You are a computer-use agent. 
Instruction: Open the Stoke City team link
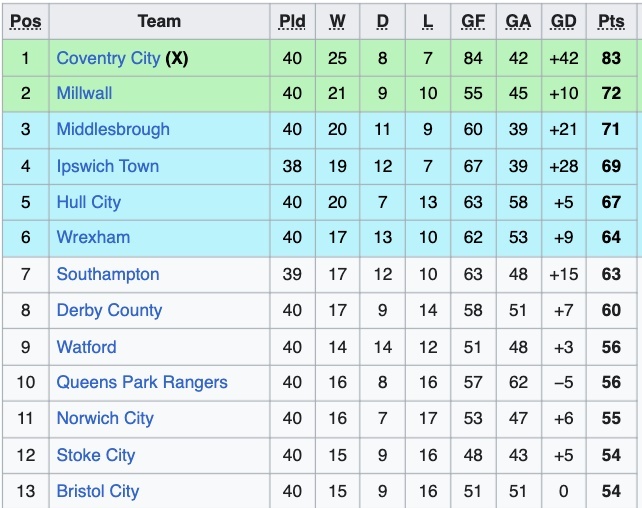95,455
